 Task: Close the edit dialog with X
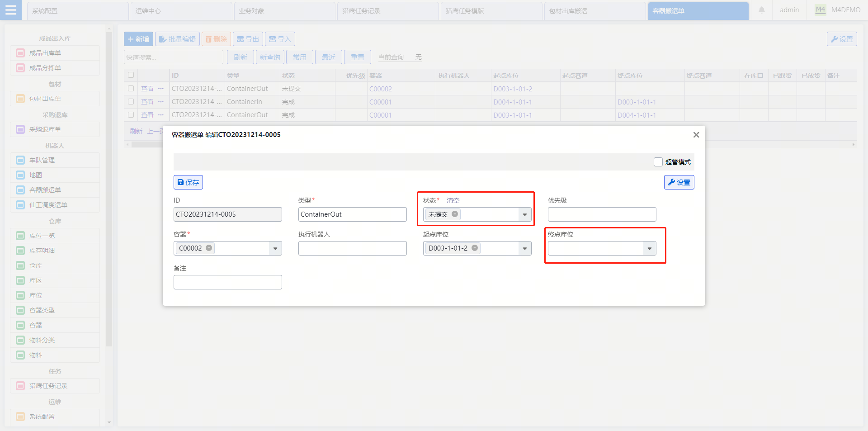point(696,135)
